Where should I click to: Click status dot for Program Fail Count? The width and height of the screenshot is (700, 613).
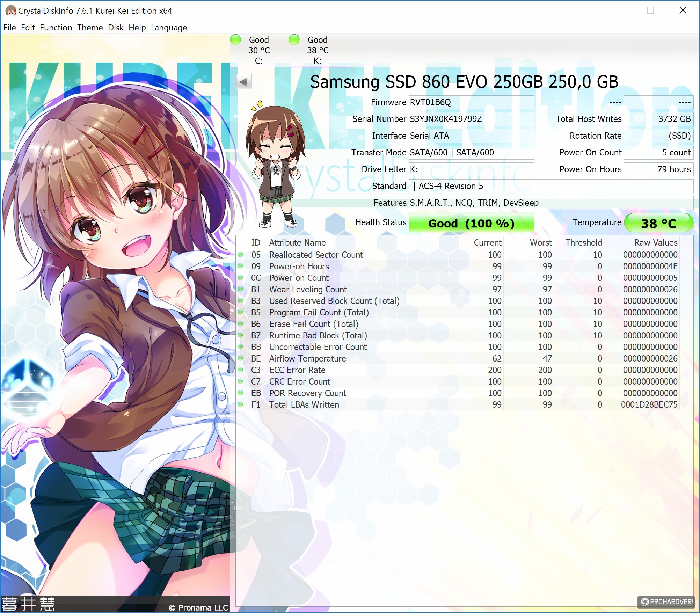pyautogui.click(x=240, y=312)
